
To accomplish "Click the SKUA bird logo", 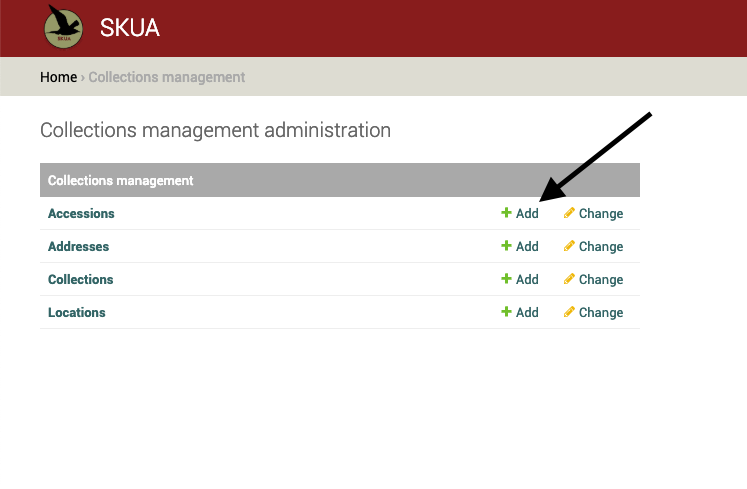I will click(64, 27).
